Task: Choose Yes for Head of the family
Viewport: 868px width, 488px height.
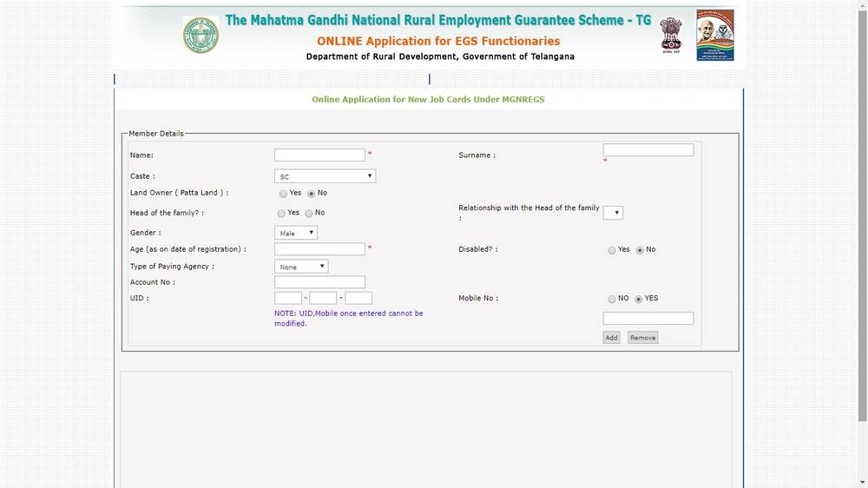Action: click(281, 213)
